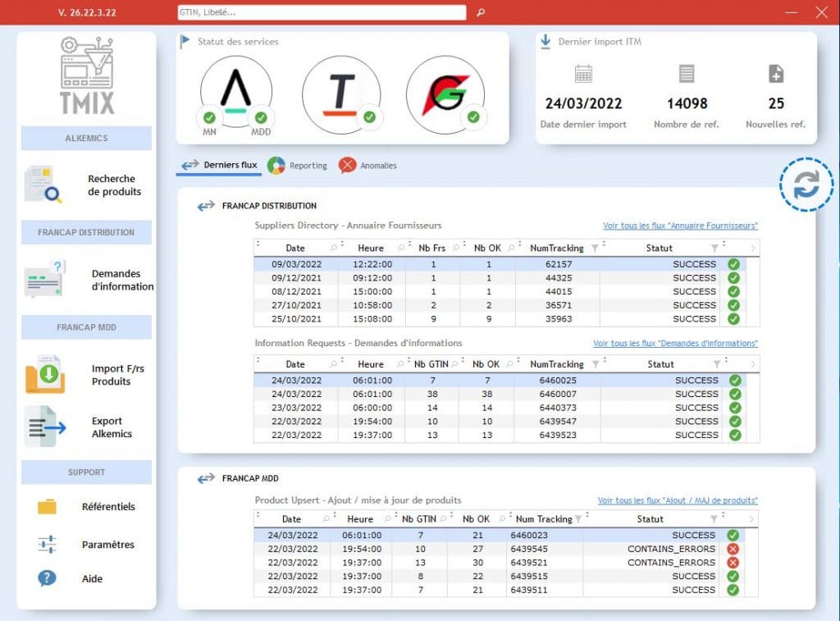Open Demandes d'information sidebar icon
This screenshot has width=840, height=621.
click(43, 280)
